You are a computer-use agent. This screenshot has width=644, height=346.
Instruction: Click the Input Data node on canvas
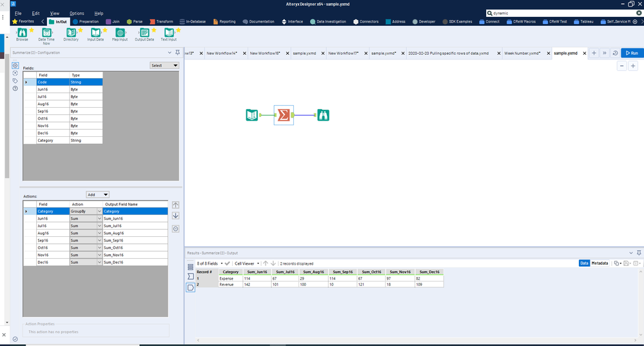coord(252,115)
